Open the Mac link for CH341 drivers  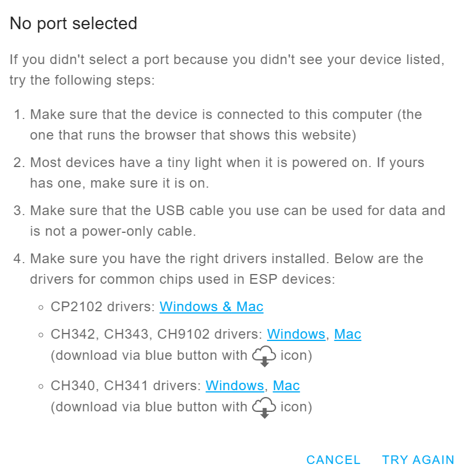coord(286,386)
